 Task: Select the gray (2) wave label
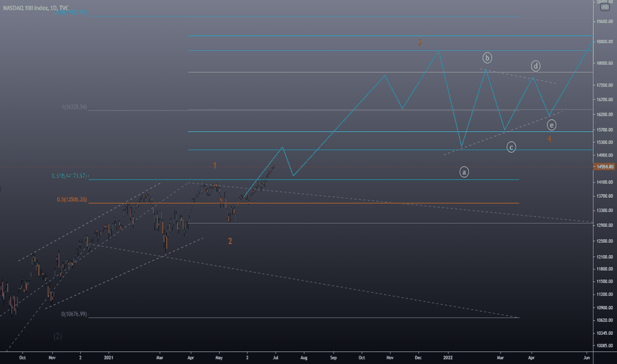58,336
